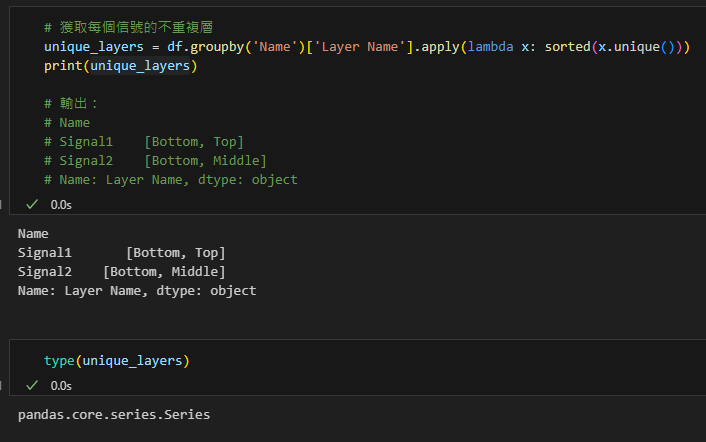Screen dimensions: 706x442
Task: Click the output line 'Name' header
Action: click(33, 234)
